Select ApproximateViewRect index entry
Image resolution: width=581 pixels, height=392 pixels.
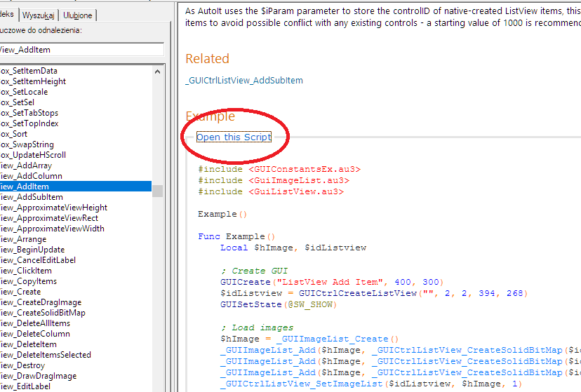(48, 218)
